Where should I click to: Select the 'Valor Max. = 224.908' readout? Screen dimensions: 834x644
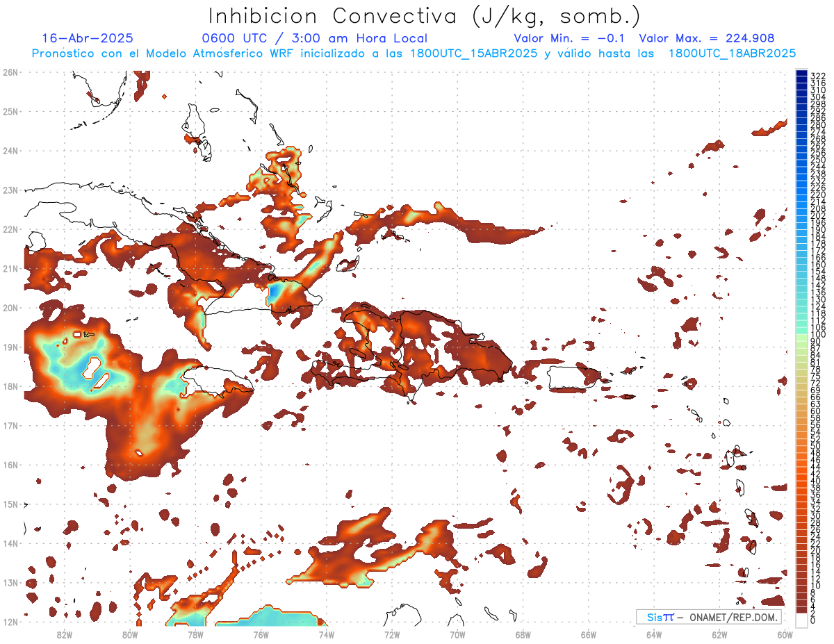tap(707, 38)
